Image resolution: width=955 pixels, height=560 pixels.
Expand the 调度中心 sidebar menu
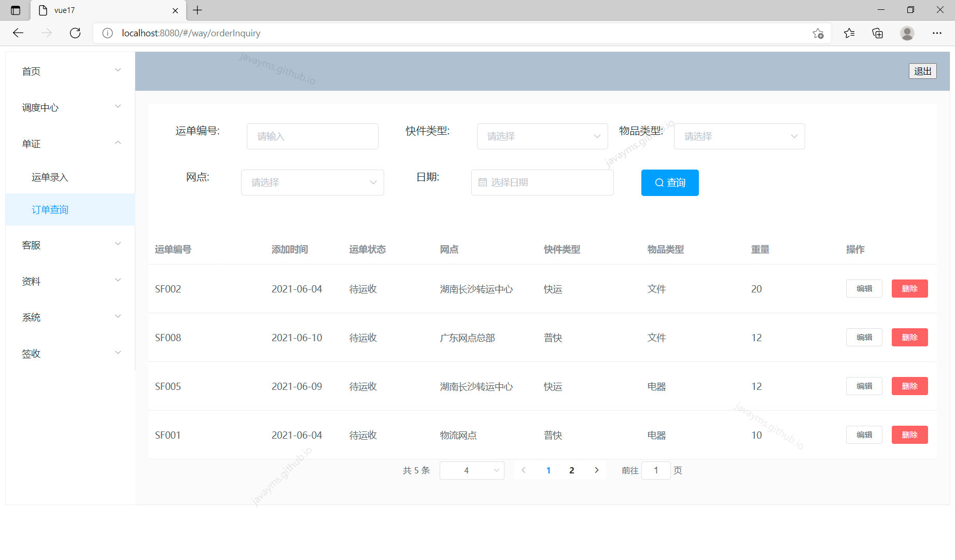pos(70,107)
